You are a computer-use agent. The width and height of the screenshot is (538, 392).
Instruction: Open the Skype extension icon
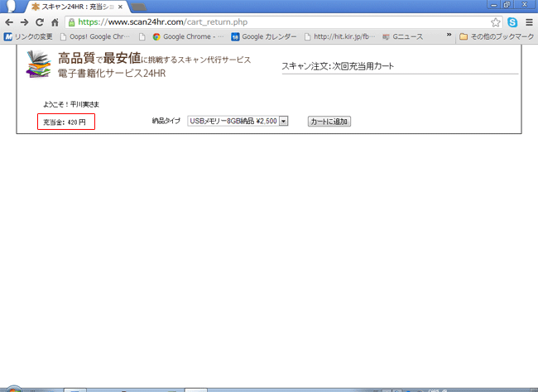[512, 22]
